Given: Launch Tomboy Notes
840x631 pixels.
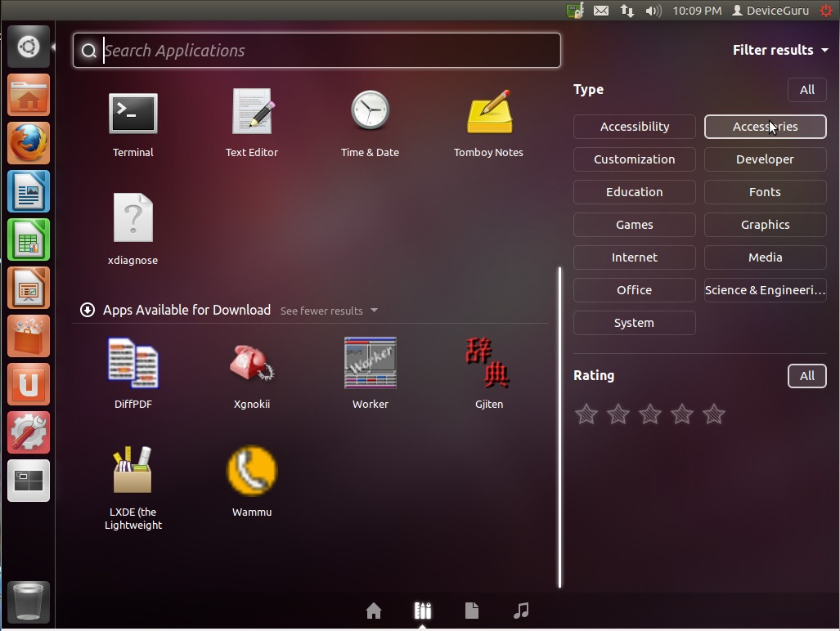Looking at the screenshot, I should coord(488,124).
